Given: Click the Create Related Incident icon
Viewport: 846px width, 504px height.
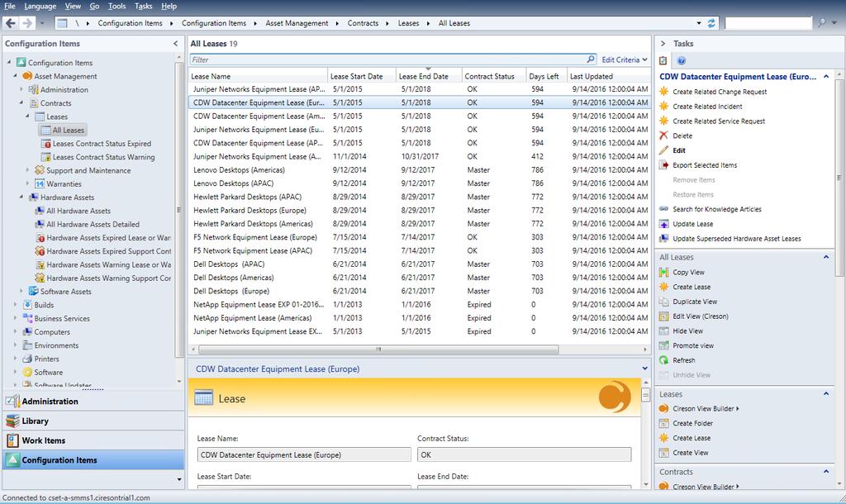Looking at the screenshot, I should tap(663, 107).
